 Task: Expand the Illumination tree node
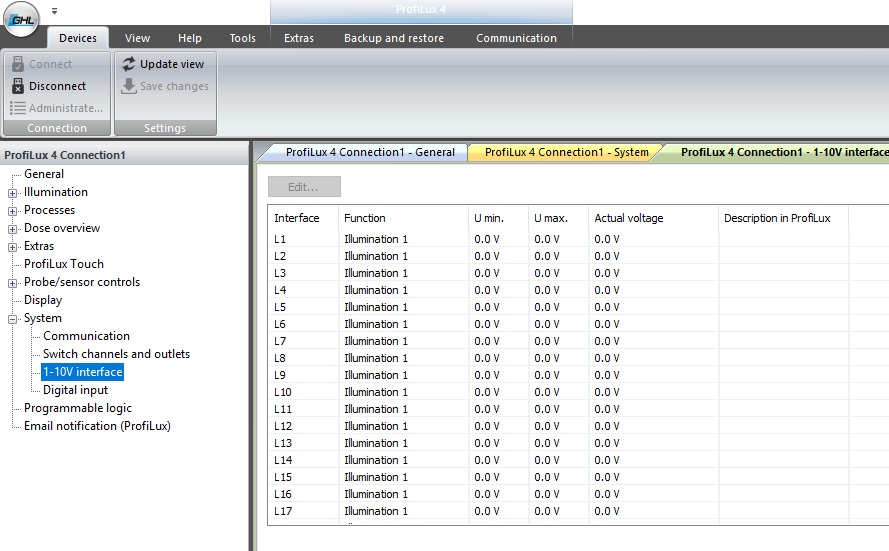pyautogui.click(x=12, y=193)
